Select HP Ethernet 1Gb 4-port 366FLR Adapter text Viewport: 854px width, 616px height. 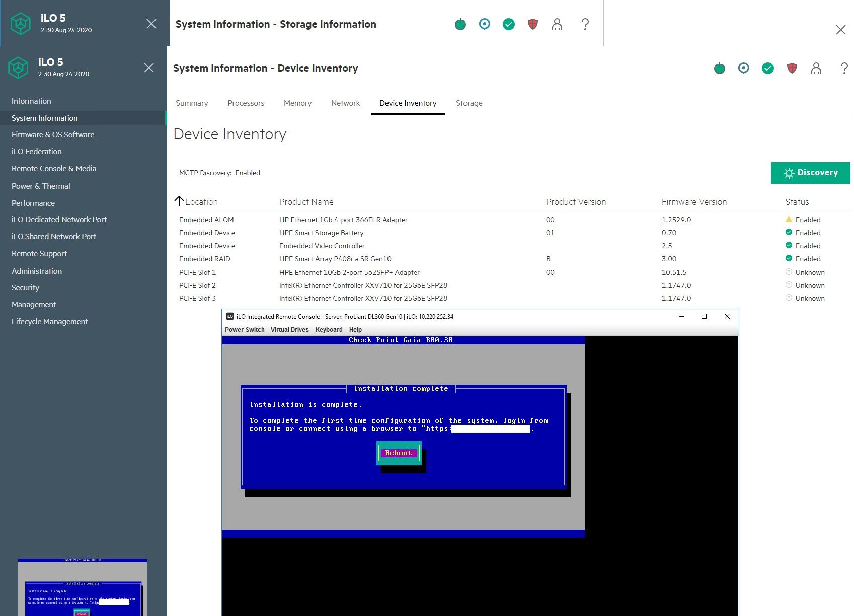tap(343, 220)
